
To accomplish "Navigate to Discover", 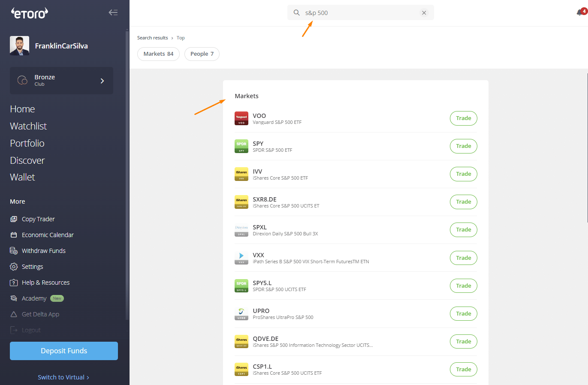I will tap(27, 160).
